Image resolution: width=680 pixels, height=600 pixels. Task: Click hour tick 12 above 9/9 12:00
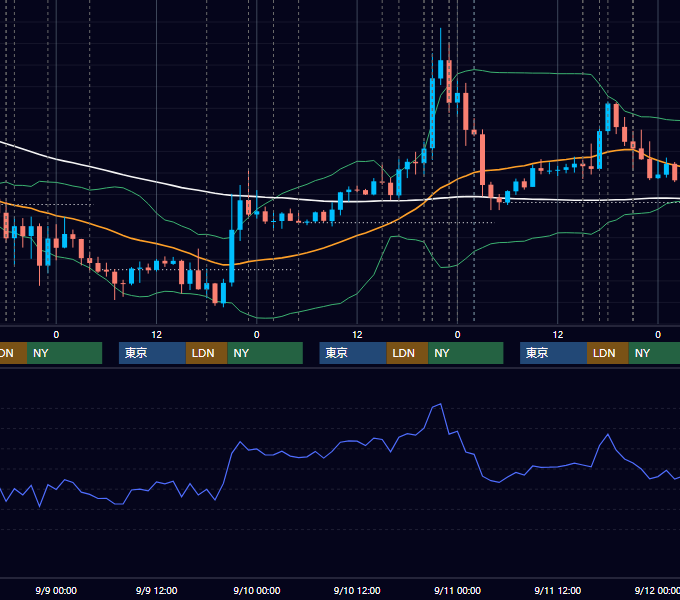(157, 335)
